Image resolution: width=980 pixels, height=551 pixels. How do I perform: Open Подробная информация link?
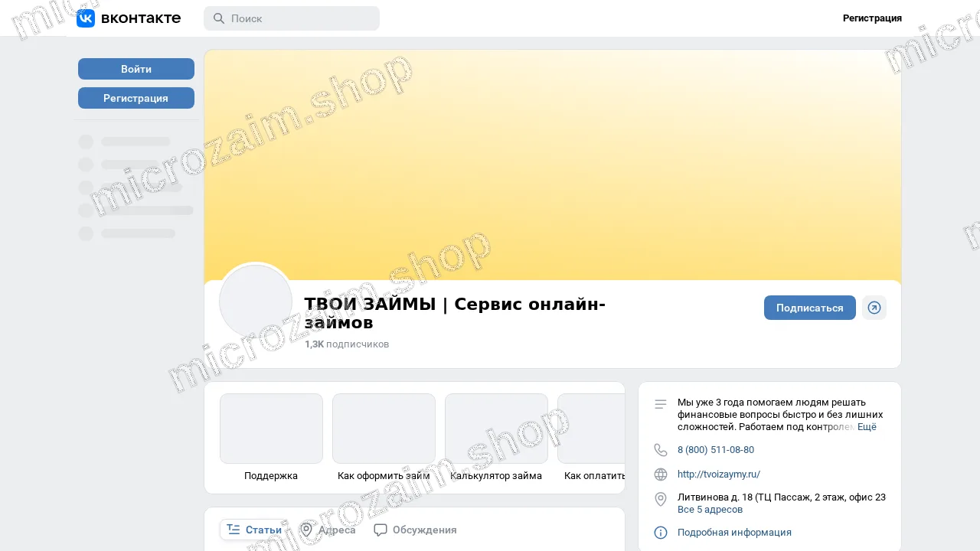coord(734,533)
